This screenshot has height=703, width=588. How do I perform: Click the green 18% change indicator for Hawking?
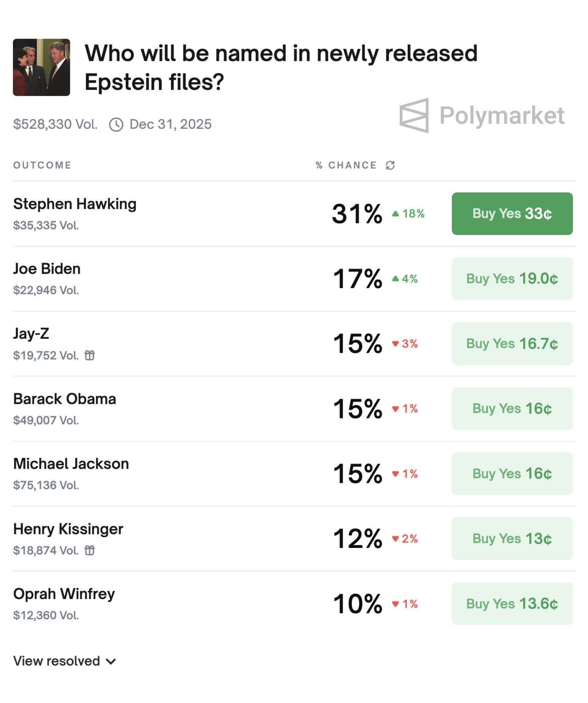[408, 214]
